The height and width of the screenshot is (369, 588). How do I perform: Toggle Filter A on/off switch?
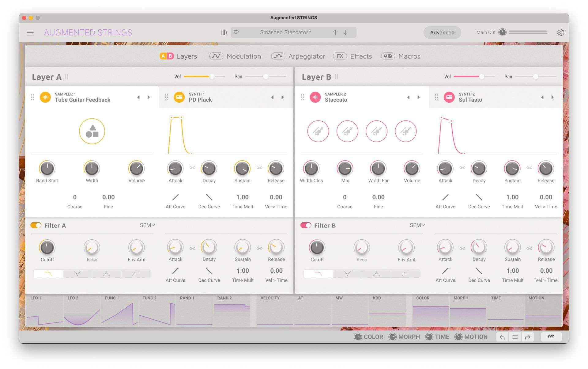coord(36,225)
